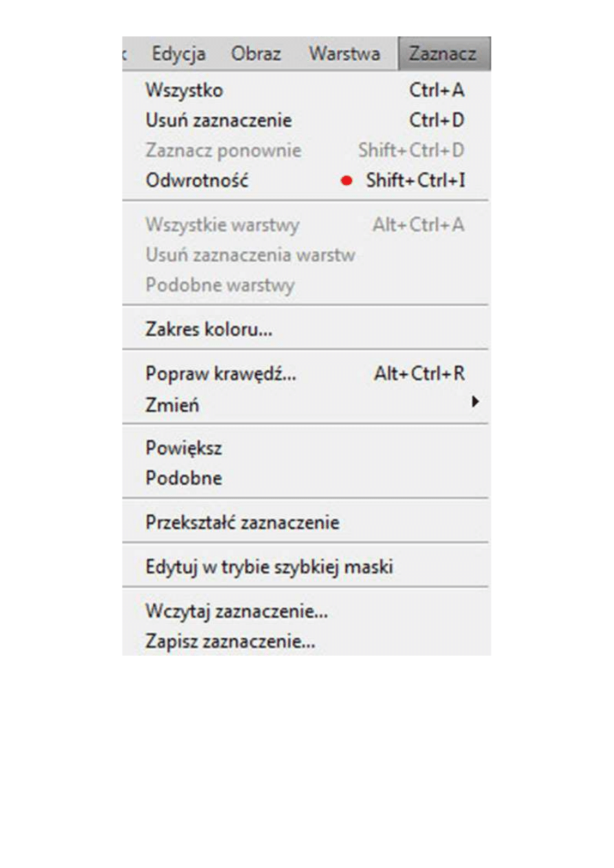614x868 pixels.
Task: Open the Obraz menu
Action: point(256,54)
